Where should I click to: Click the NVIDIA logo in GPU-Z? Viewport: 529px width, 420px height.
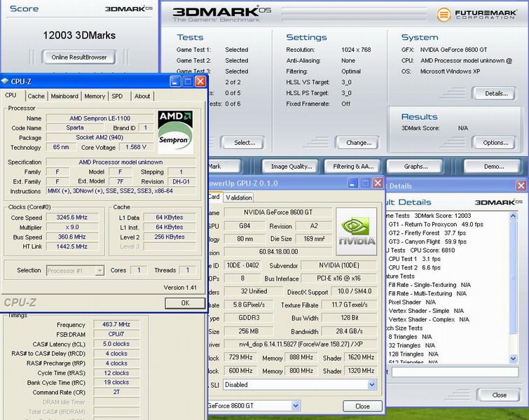pos(356,231)
